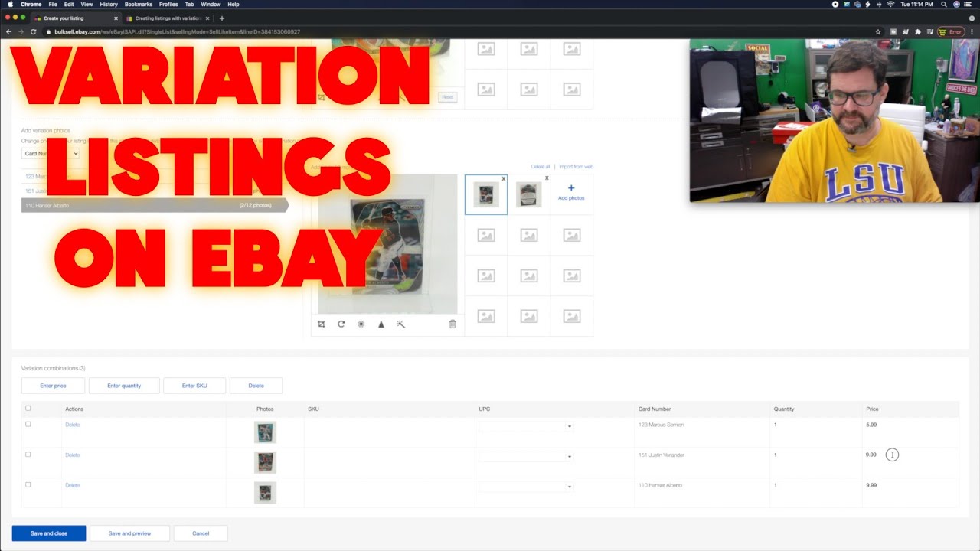This screenshot has height=551, width=980.
Task: Open the File menu
Action: [x=53, y=4]
